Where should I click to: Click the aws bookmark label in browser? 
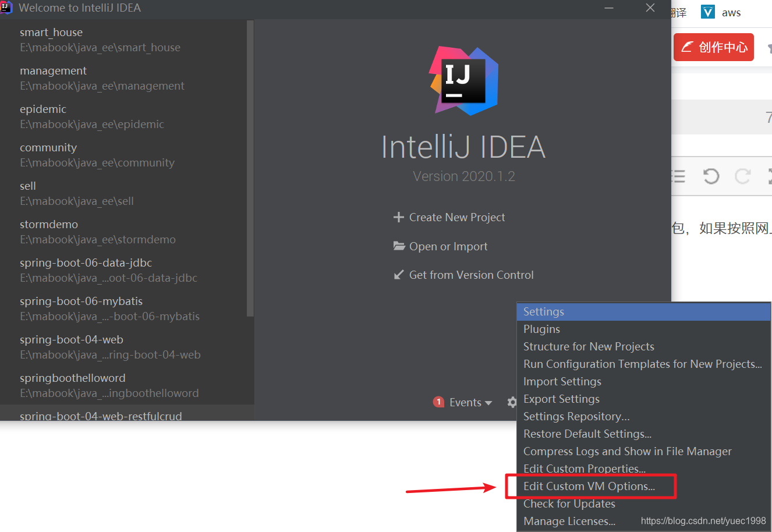(x=731, y=12)
